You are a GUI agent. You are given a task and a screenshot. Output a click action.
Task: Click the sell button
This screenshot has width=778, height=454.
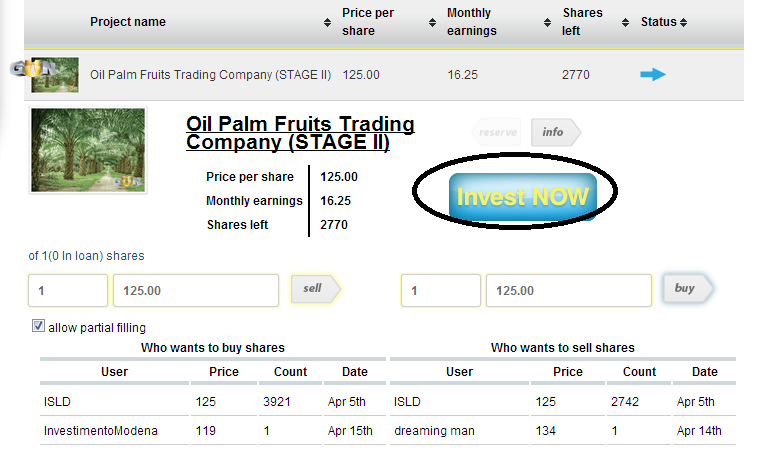313,289
